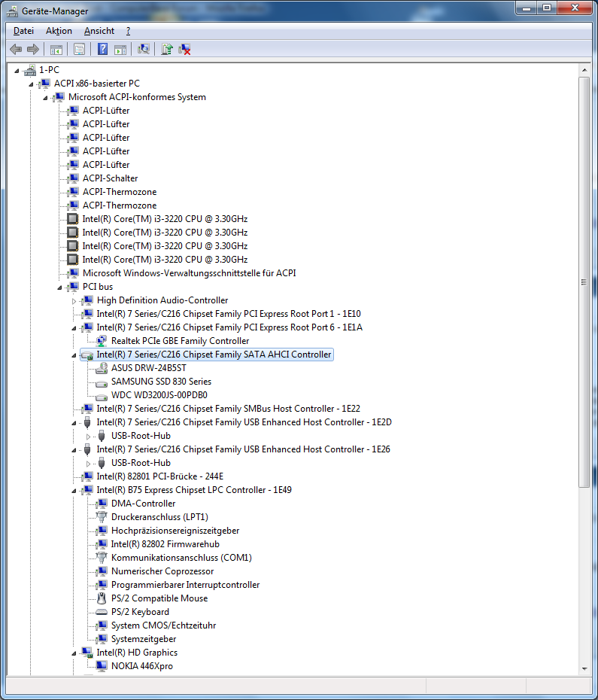Click the scrollbar down arrow
598x700 pixels.
[x=584, y=668]
